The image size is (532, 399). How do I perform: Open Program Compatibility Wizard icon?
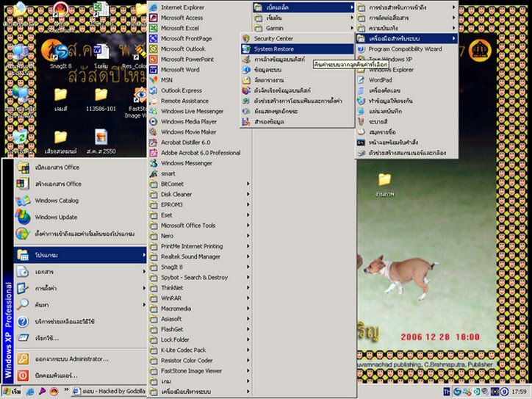[x=361, y=48]
